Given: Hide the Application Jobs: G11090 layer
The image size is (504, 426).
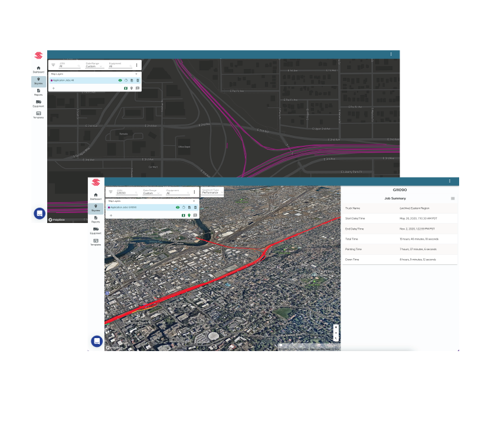Looking at the screenshot, I should tap(177, 208).
